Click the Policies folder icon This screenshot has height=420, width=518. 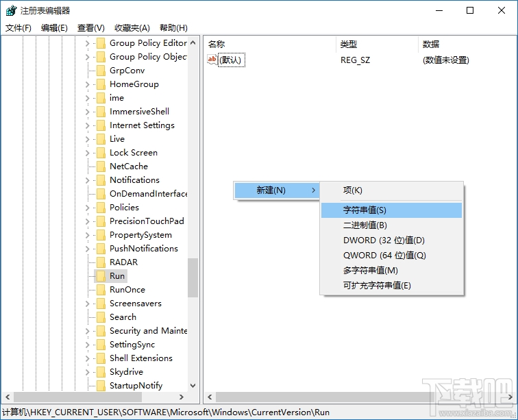pos(101,208)
